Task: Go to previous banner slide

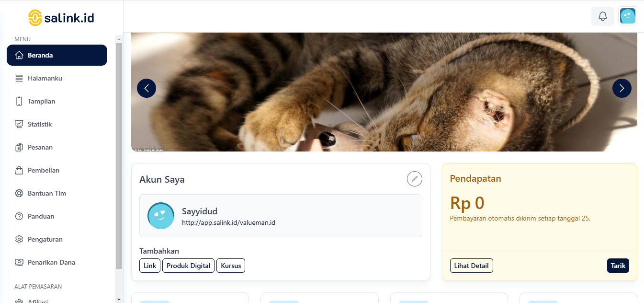Action: (x=147, y=88)
